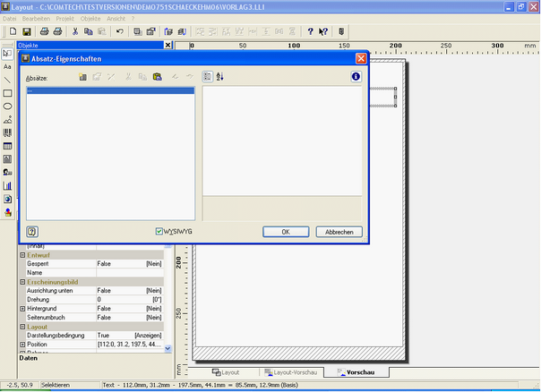Click the blue question mark help icon
This screenshot has width=541, height=392.
310,31
